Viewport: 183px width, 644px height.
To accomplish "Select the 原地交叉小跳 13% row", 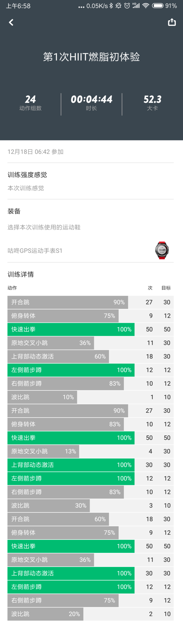I will point(91,451).
